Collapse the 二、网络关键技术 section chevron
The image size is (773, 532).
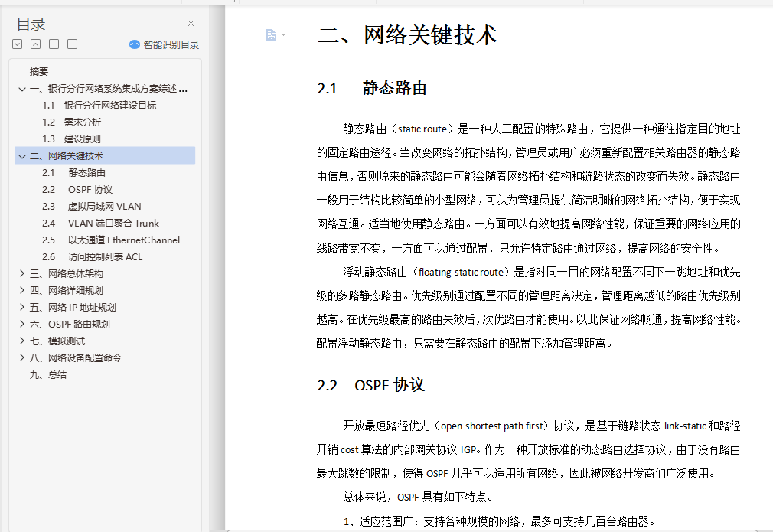21,156
